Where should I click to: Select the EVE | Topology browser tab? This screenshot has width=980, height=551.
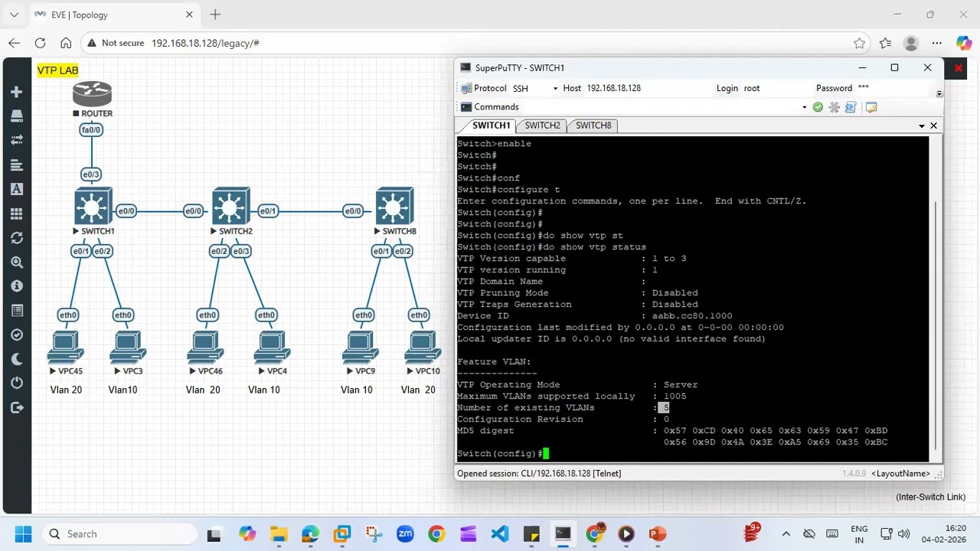pos(115,15)
